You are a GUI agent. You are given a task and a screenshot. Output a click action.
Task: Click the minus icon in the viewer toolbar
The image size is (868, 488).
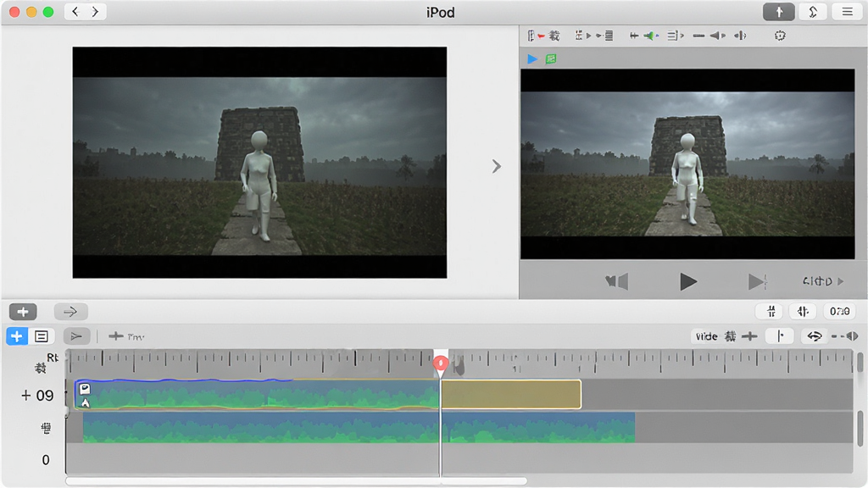tap(698, 36)
